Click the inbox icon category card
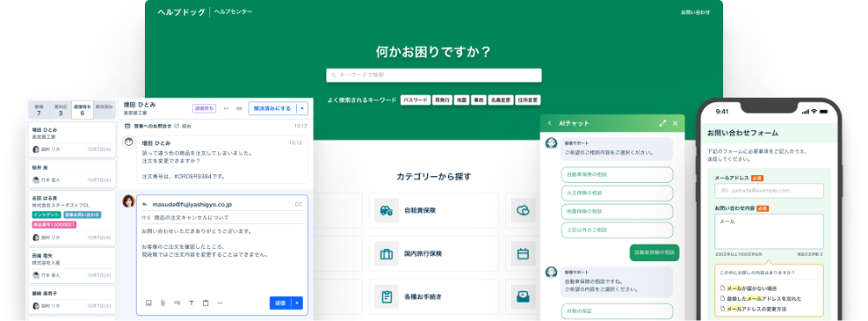The image size is (868, 321). pyautogui.click(x=523, y=297)
